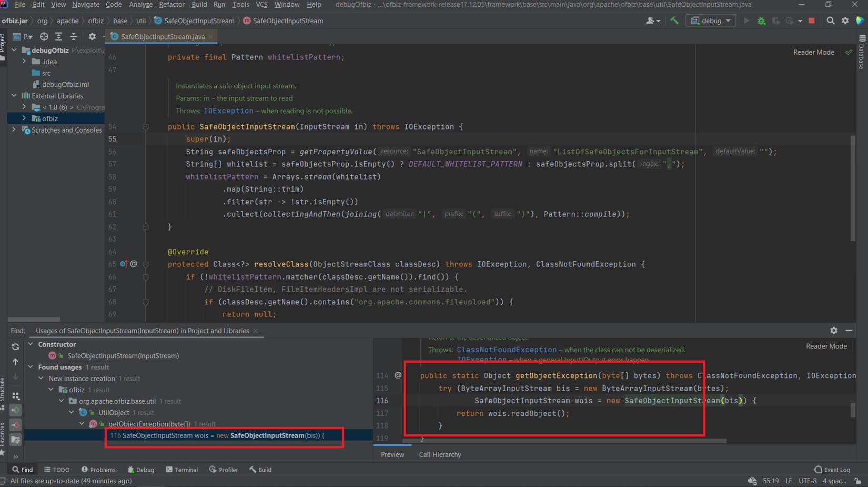The image size is (868, 487).
Task: Click the IOException link in documentation
Action: (x=228, y=111)
